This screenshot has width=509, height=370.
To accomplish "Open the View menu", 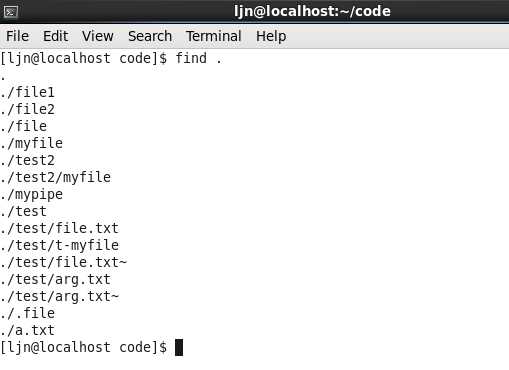I will [98, 36].
